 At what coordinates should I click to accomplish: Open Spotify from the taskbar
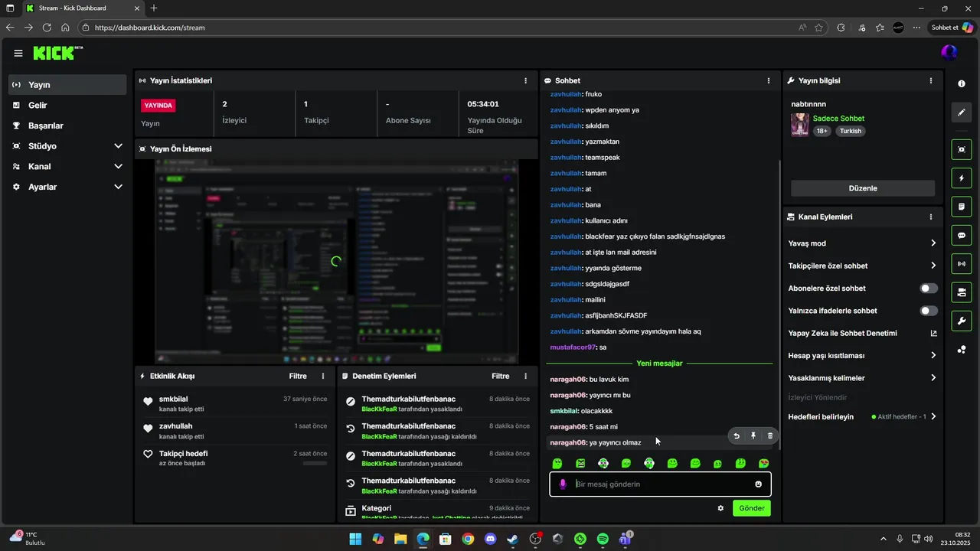click(603, 539)
